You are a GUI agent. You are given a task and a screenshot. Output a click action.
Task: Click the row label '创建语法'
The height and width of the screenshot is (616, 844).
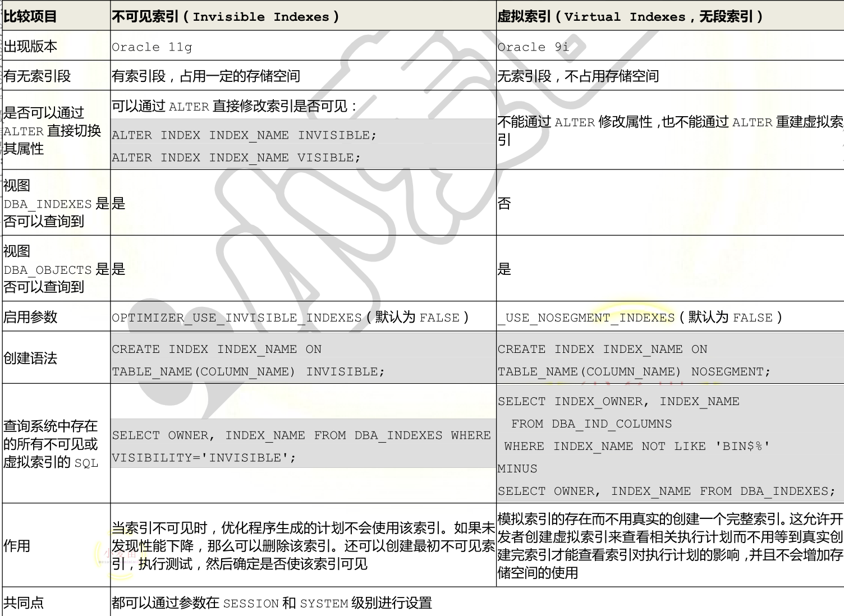pyautogui.click(x=30, y=358)
